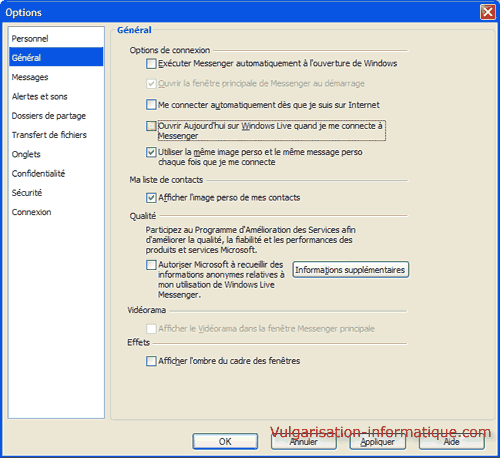Open the Personnel options category
Screen dimensions: 500x458
tap(56, 39)
